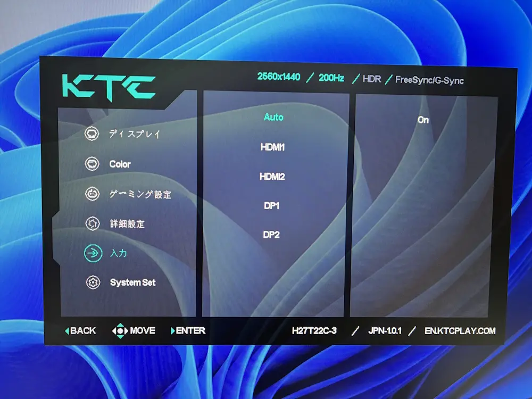Click the KTC logo
This screenshot has width=532, height=399.
(x=109, y=88)
